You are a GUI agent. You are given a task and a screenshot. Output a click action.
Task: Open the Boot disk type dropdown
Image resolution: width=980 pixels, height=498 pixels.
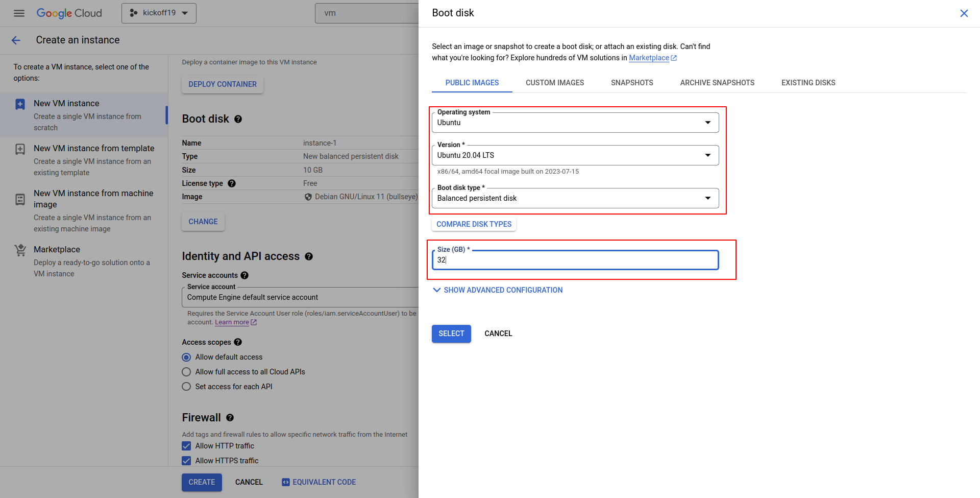coord(575,198)
